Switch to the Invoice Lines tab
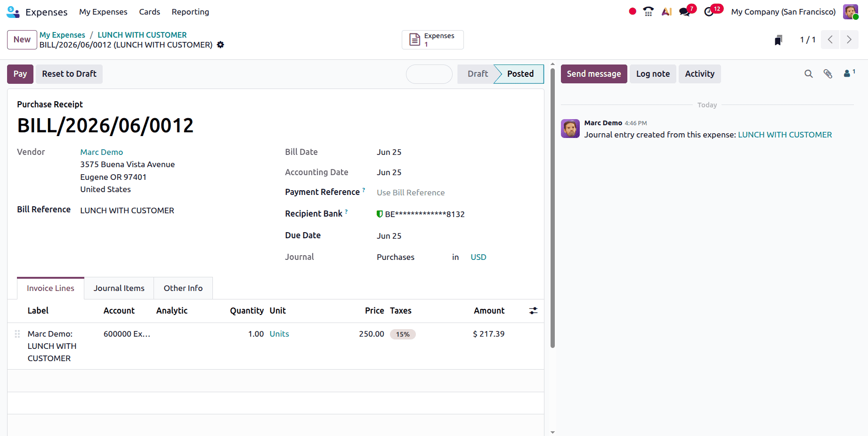This screenshot has width=868, height=436. (50, 288)
